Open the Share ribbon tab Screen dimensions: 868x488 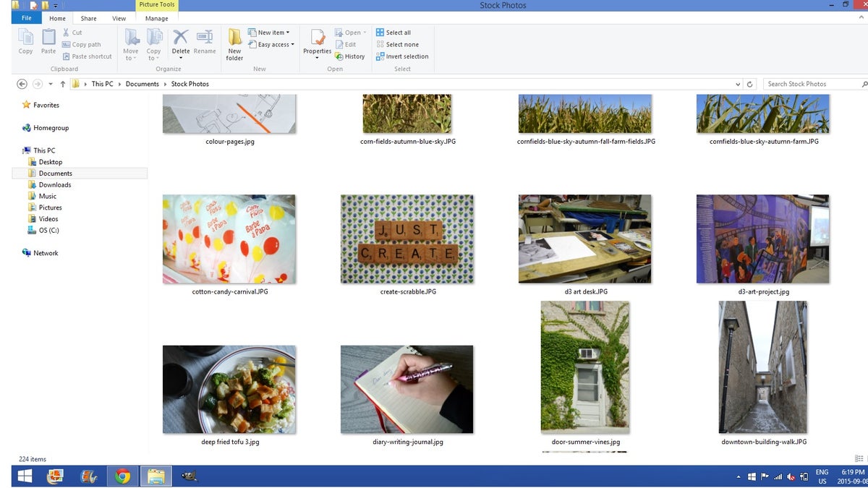pyautogui.click(x=88, y=18)
